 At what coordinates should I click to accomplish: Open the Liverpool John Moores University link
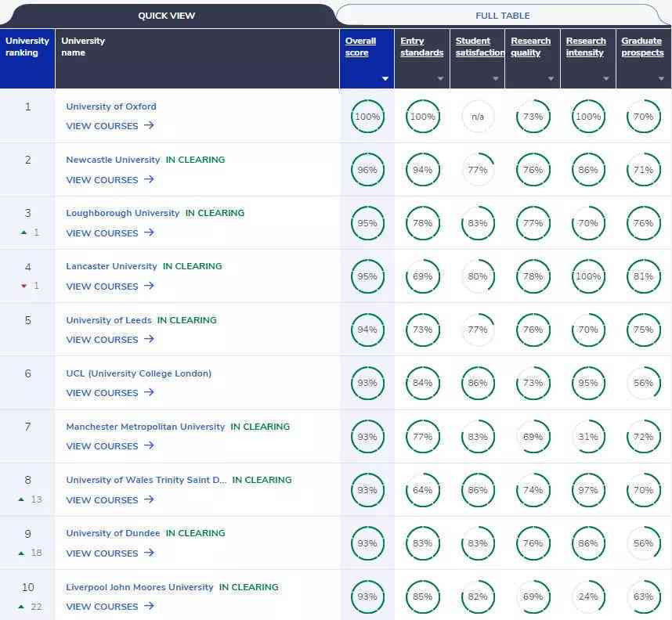[139, 587]
